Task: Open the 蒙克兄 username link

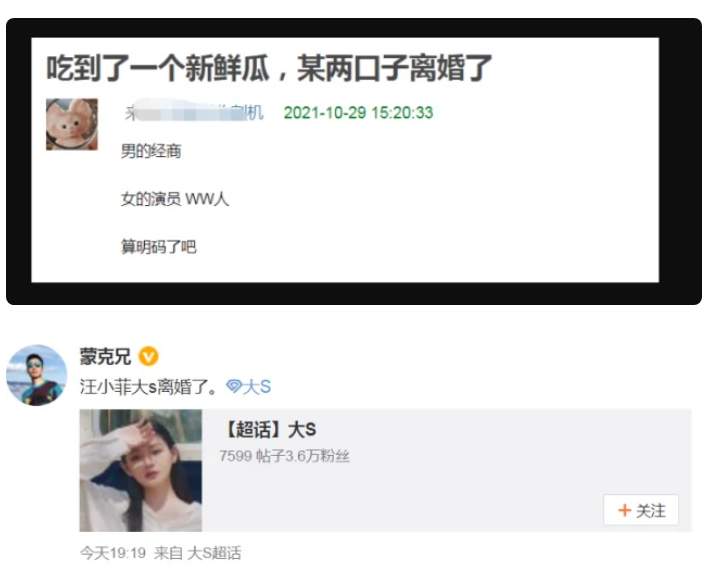Action: click(x=105, y=357)
